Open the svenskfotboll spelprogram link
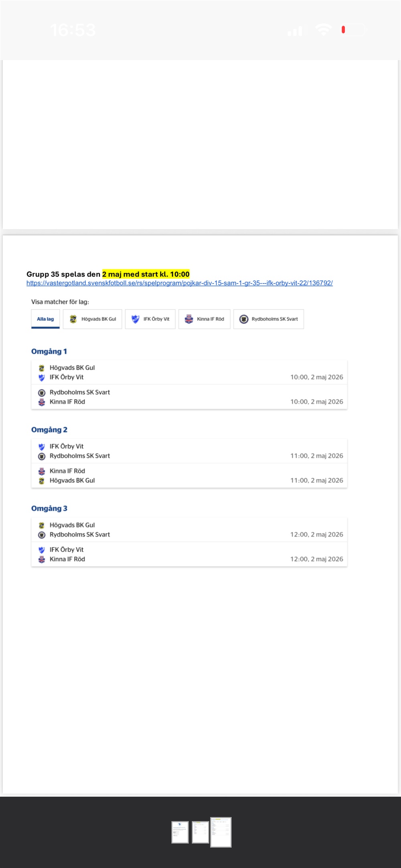This screenshot has width=401, height=868. tap(179, 283)
